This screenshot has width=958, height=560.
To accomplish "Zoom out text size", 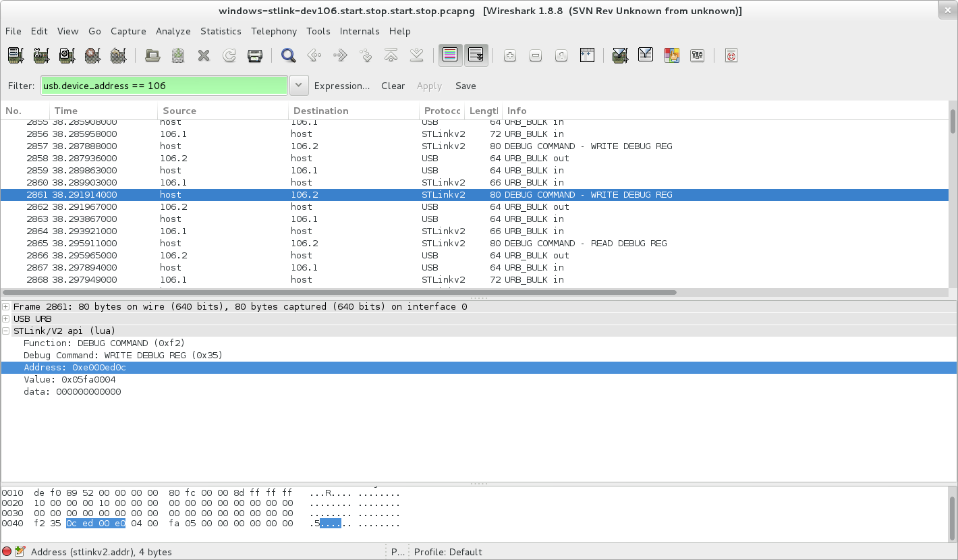I will pyautogui.click(x=536, y=55).
